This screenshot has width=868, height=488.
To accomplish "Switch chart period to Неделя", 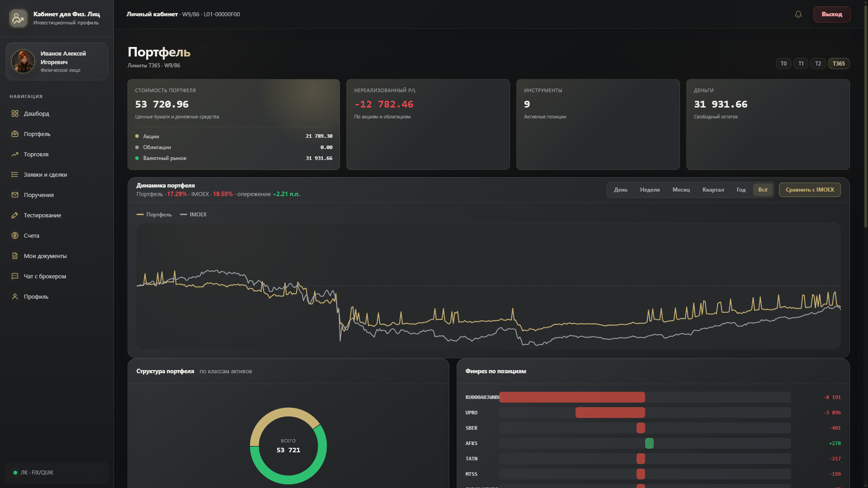I will (650, 190).
